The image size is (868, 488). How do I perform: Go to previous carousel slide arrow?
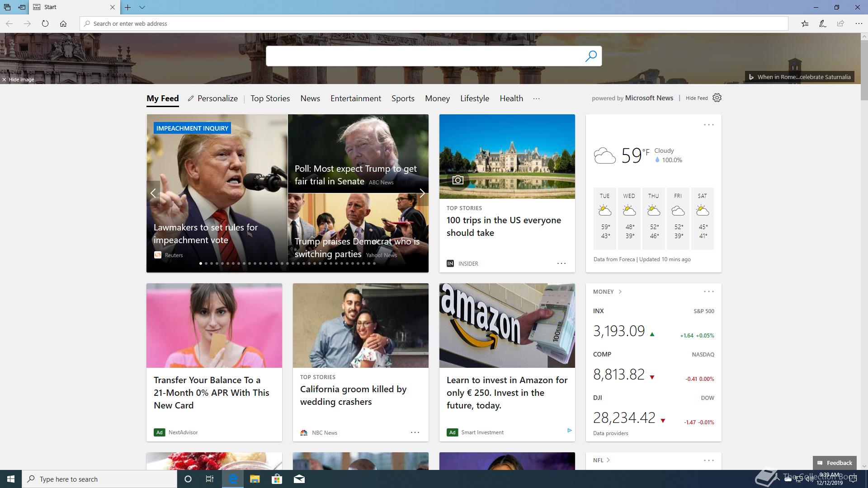tap(153, 193)
